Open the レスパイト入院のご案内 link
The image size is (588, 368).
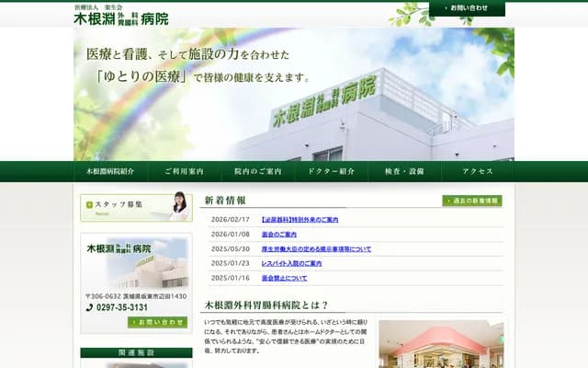291,264
